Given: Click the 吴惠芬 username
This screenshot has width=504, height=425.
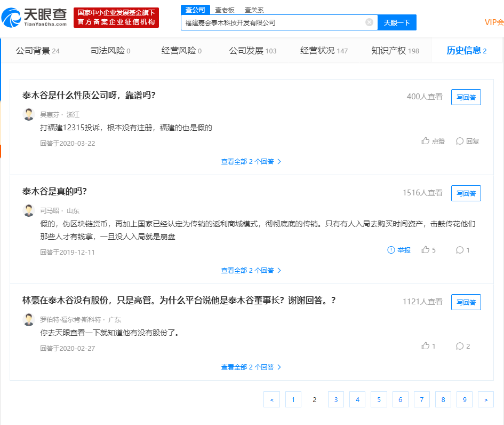Looking at the screenshot, I should pos(50,115).
